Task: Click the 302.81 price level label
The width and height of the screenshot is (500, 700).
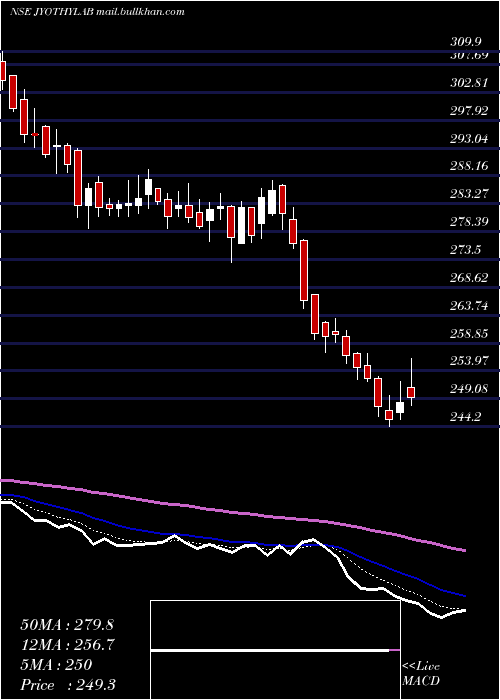Action: click(469, 83)
